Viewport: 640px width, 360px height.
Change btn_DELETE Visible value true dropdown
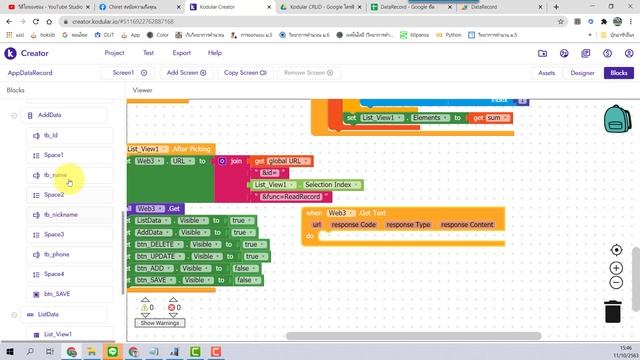click(x=262, y=244)
